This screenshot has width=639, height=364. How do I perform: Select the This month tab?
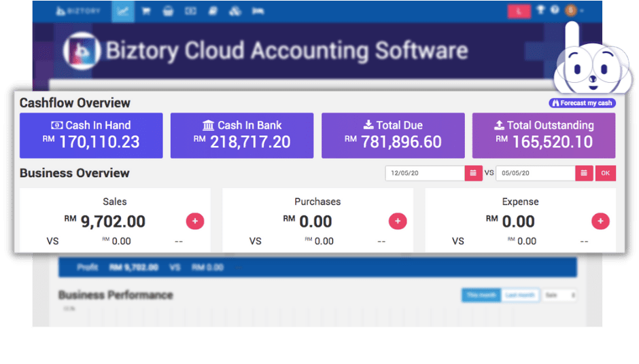pos(481,295)
